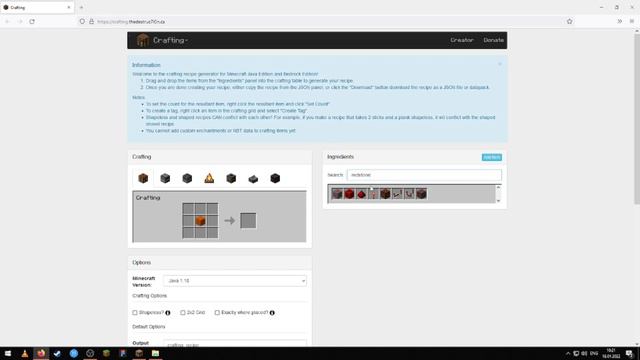
Task: Open Minecraft block icon on taskbar
Action: tap(106, 353)
